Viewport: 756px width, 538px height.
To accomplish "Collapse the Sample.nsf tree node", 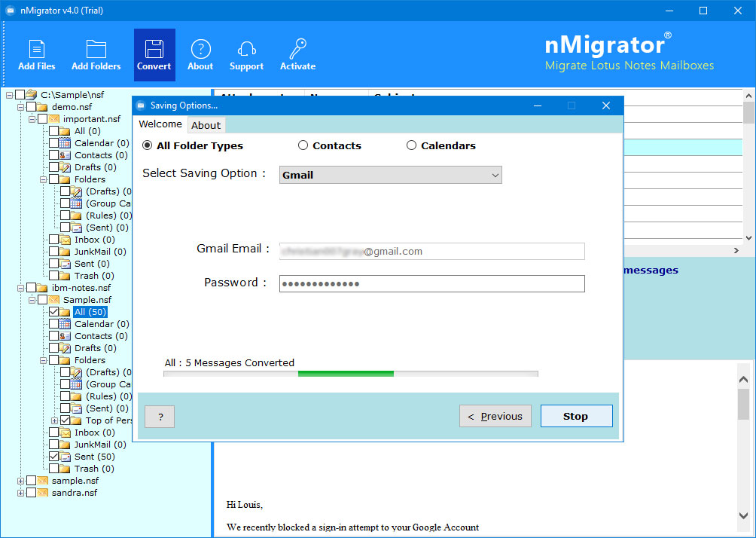I will pyautogui.click(x=32, y=300).
